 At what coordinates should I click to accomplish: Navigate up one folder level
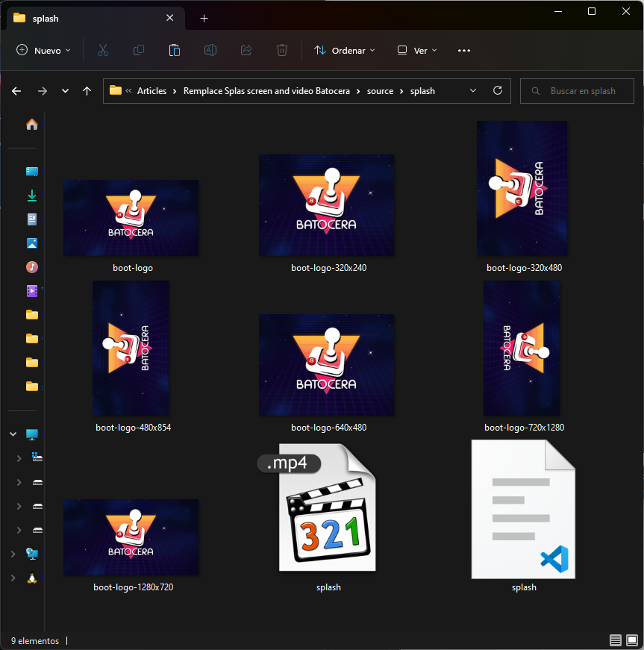(x=87, y=91)
